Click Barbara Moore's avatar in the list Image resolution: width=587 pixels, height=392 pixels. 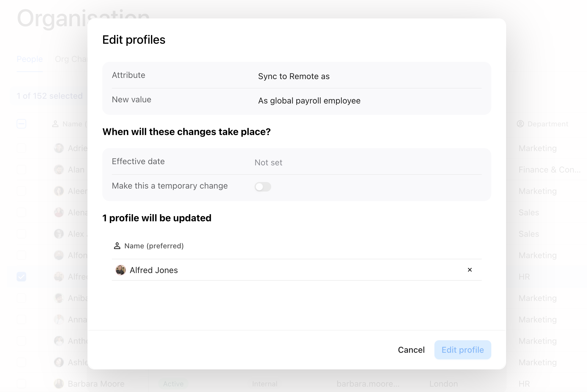click(59, 384)
